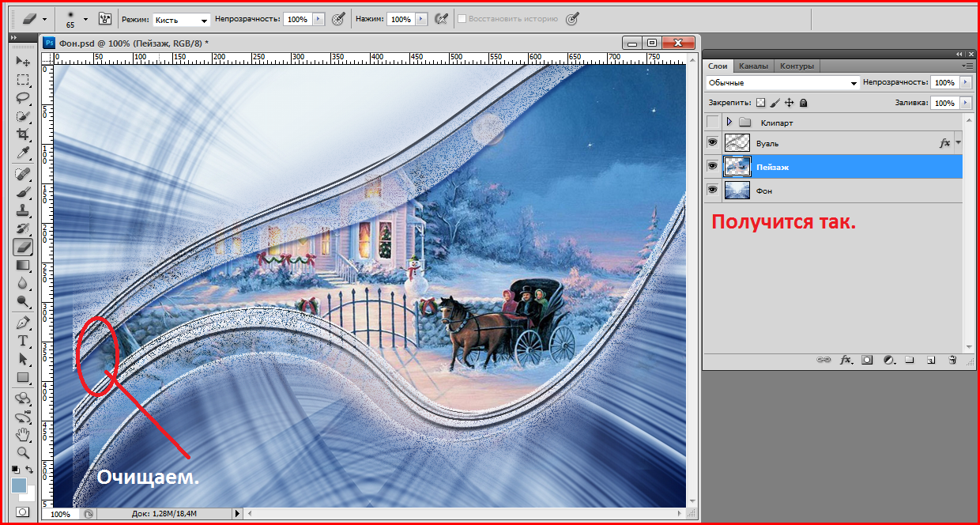Select the Quick Selection tool
Image resolution: width=980 pixels, height=525 pixels.
click(24, 116)
